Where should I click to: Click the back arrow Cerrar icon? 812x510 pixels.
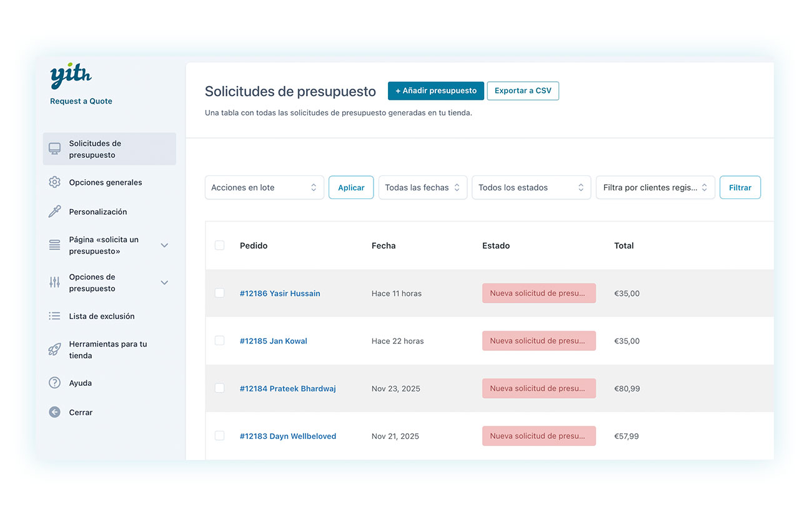(x=55, y=413)
